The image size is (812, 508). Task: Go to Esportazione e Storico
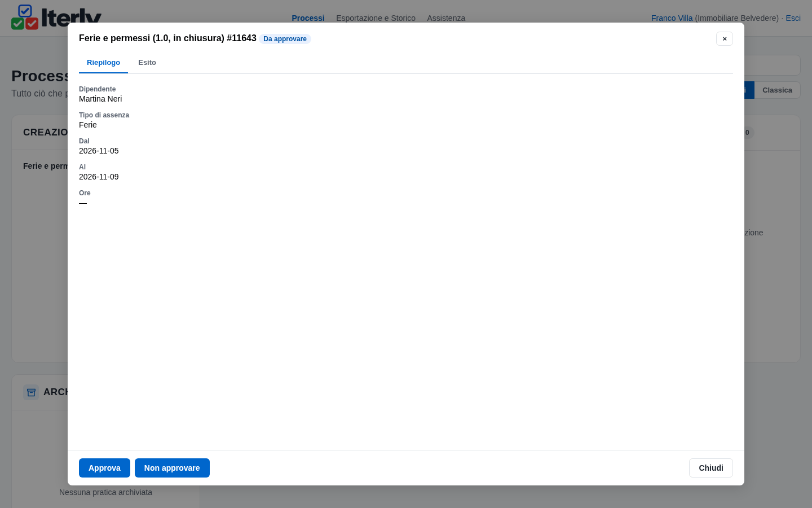pos(376,18)
